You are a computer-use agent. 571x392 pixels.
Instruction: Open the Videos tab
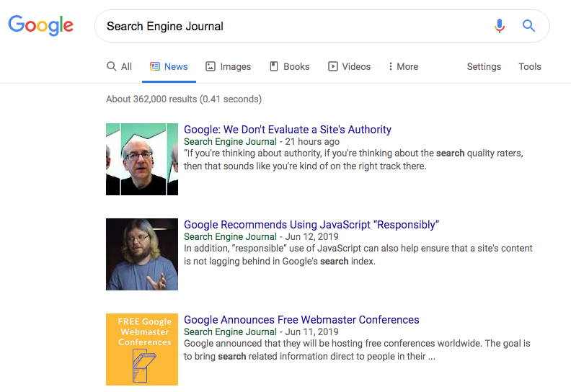click(x=349, y=66)
